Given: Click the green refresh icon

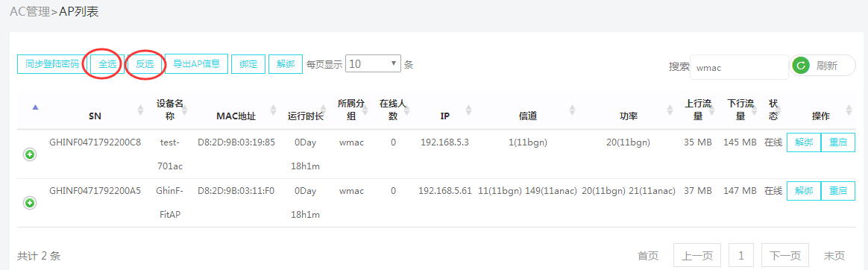Looking at the screenshot, I should 800,66.
